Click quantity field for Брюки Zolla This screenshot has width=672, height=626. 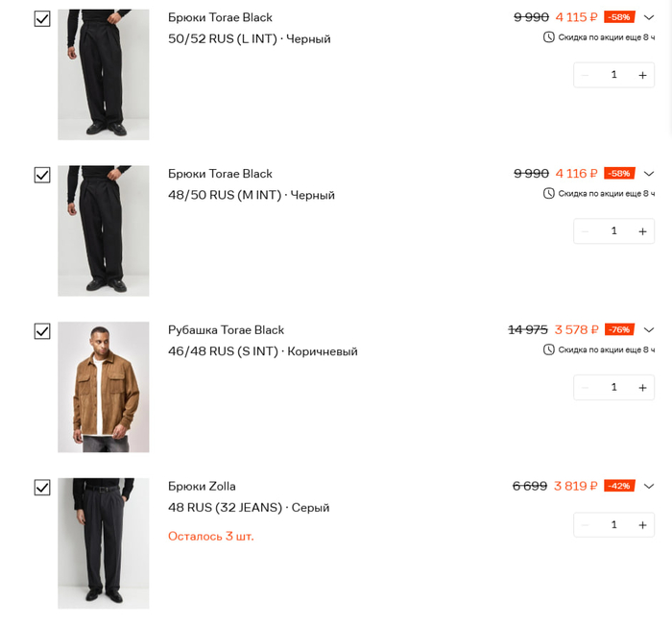(613, 525)
